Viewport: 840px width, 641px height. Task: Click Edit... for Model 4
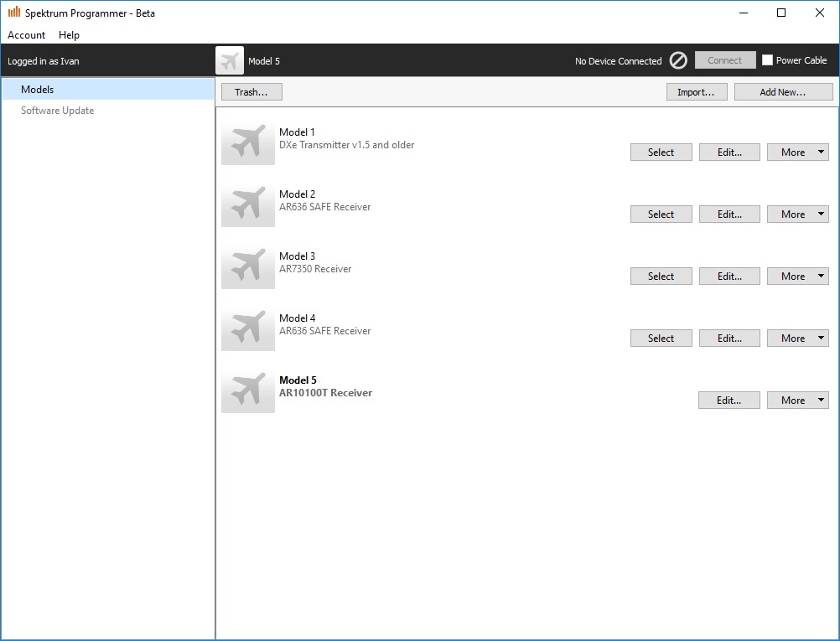(729, 339)
